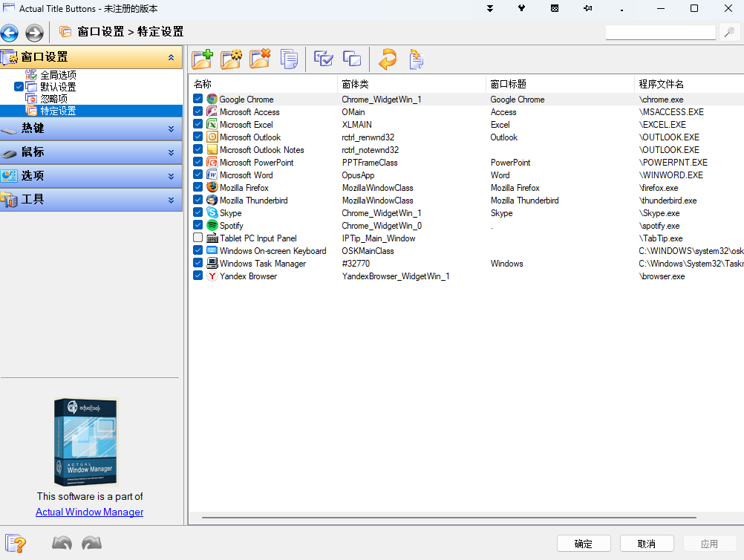Open 全局选项 in the tree
Screen dimensions: 744x560
click(58, 75)
